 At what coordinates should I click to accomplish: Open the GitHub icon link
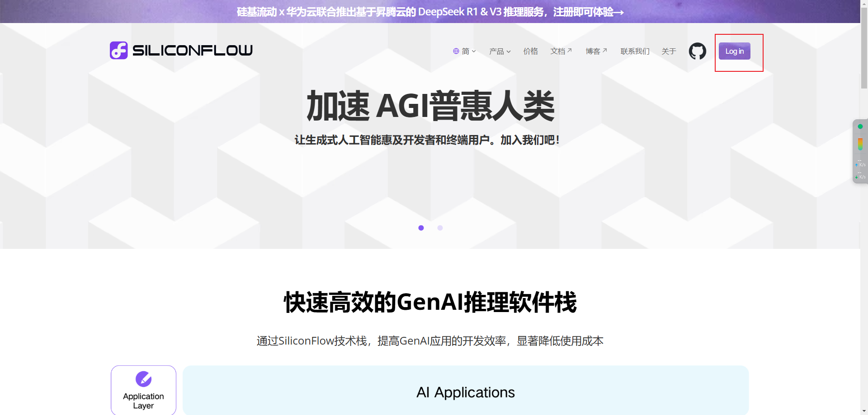697,51
